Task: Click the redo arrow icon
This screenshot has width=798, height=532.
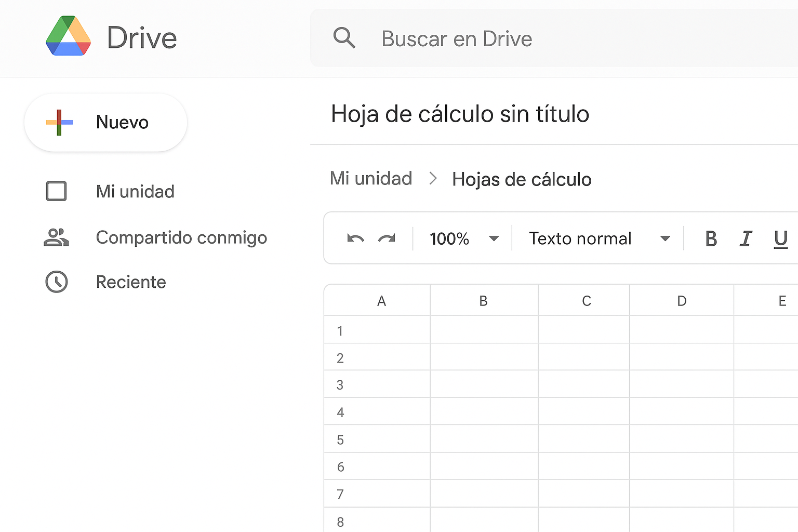Action: click(387, 238)
